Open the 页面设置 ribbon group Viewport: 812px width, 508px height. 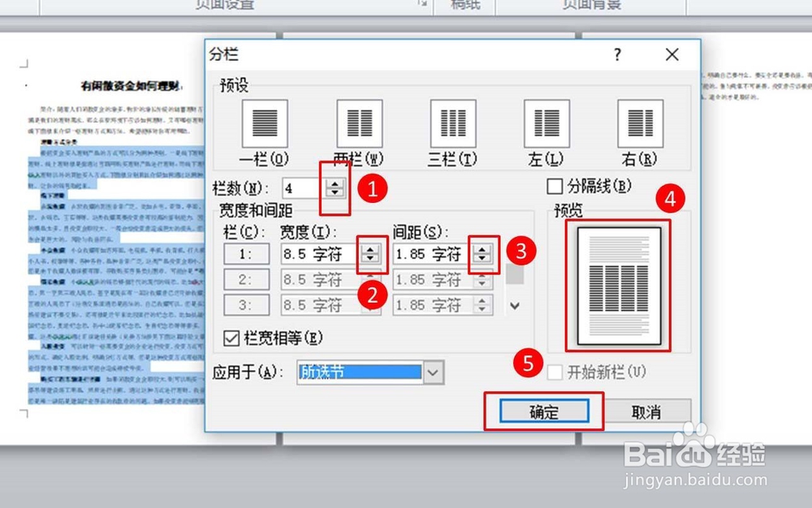tap(225, 5)
